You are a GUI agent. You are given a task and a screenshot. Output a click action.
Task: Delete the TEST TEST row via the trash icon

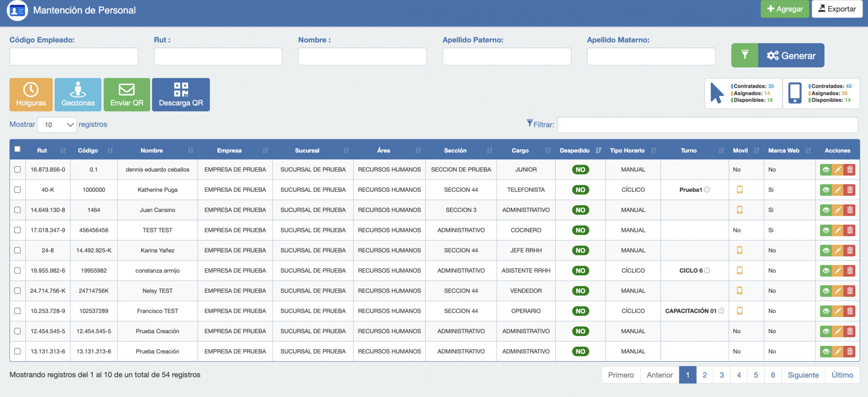849,230
